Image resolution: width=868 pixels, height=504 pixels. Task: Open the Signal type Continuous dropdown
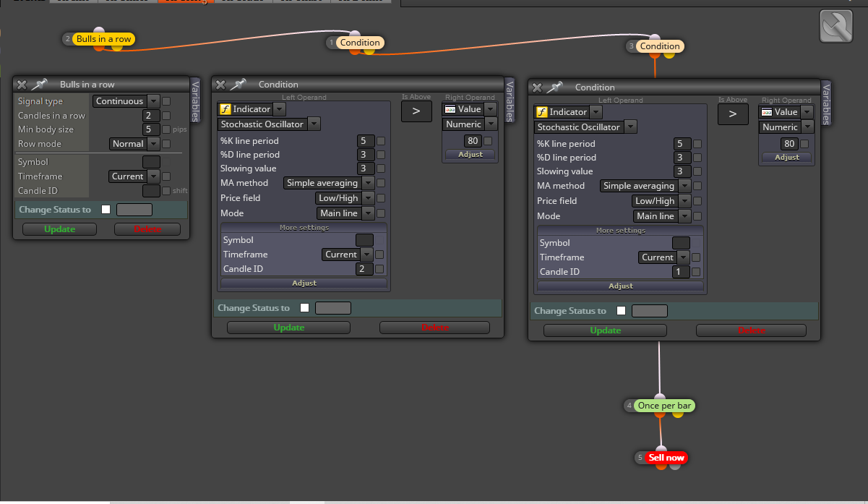point(126,101)
